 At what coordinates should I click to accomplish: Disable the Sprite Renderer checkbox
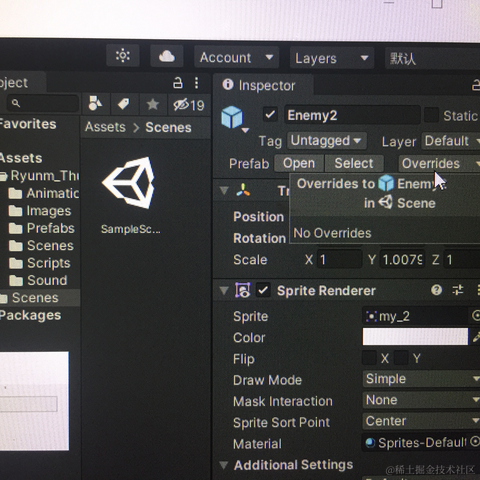pos(263,290)
